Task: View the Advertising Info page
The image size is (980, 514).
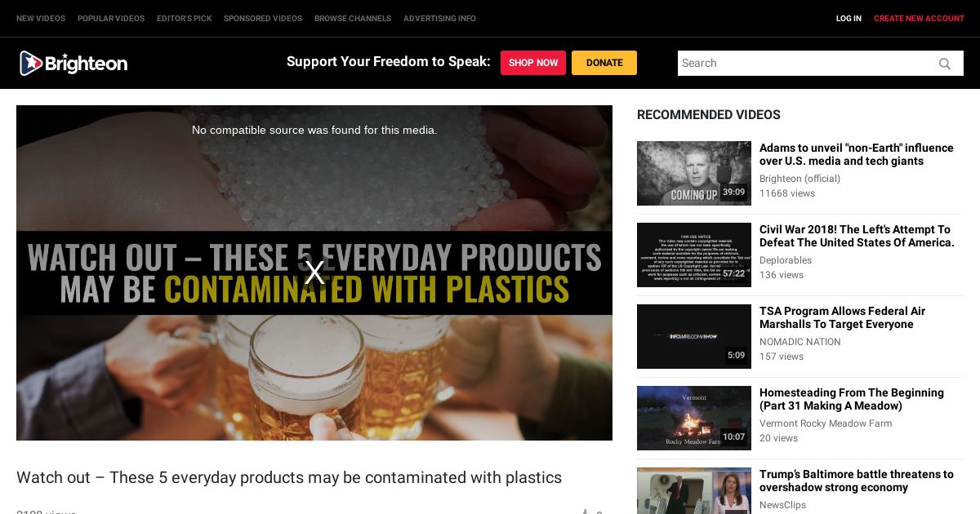Action: [439, 19]
